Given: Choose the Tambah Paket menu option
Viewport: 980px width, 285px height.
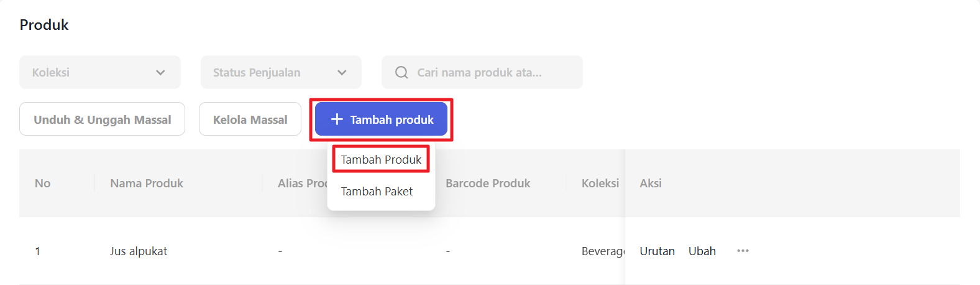Looking at the screenshot, I should coord(377,192).
